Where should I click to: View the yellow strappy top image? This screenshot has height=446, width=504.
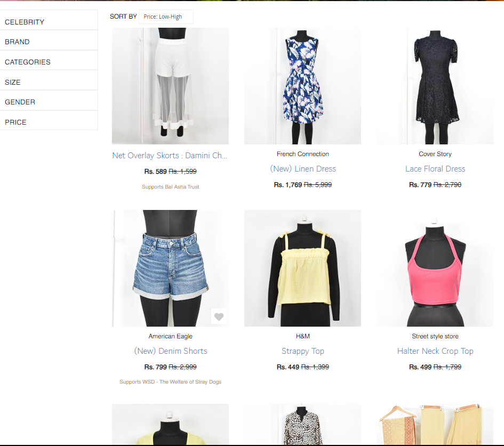pyautogui.click(x=302, y=268)
